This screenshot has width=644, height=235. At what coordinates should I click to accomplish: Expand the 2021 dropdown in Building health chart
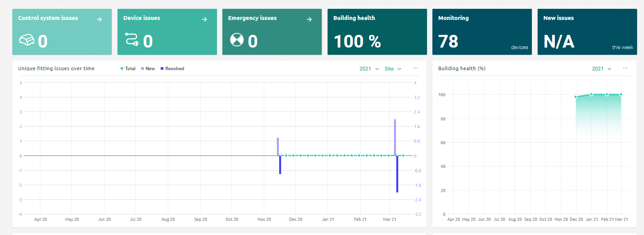[601, 69]
